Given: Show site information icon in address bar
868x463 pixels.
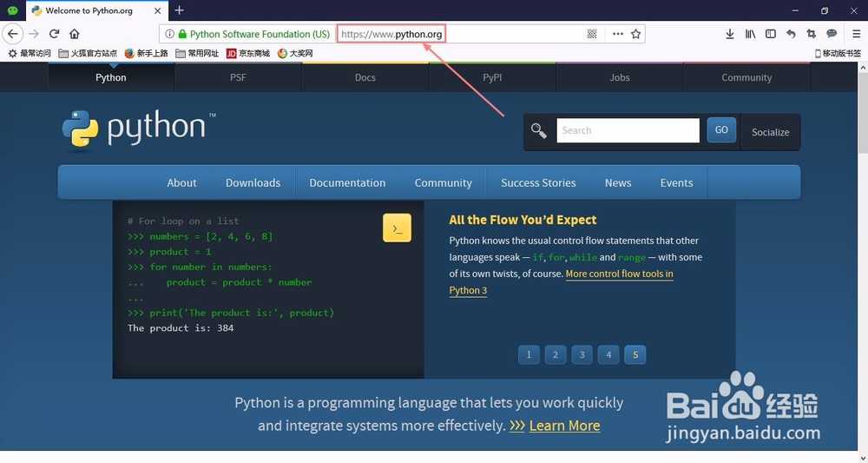Looking at the screenshot, I should (169, 35).
